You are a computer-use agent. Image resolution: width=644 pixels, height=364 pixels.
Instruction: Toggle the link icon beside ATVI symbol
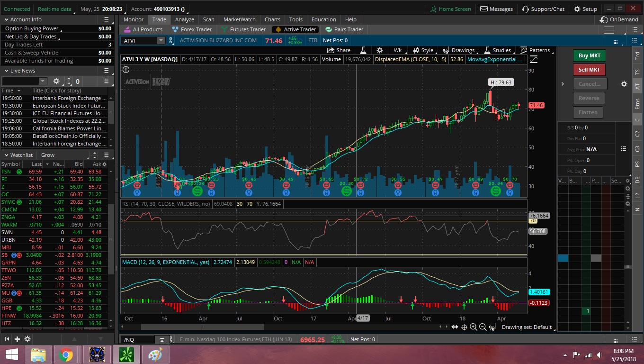click(x=171, y=41)
